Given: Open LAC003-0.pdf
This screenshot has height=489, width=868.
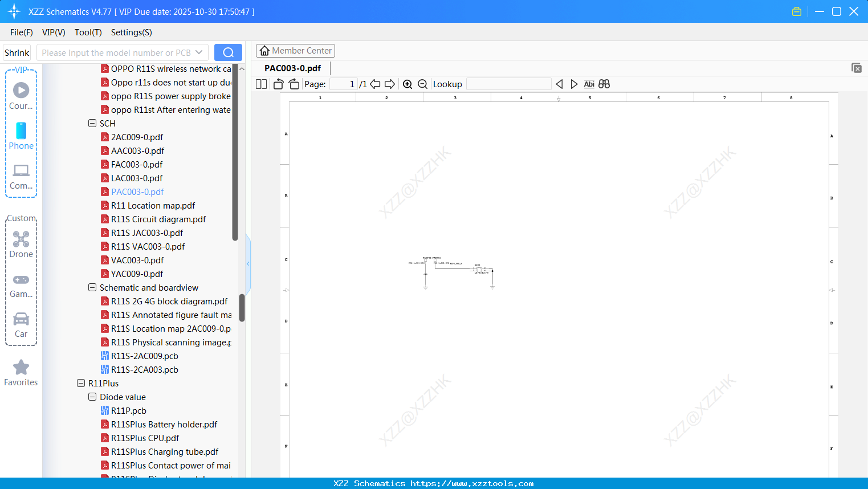Looking at the screenshot, I should coord(137,178).
